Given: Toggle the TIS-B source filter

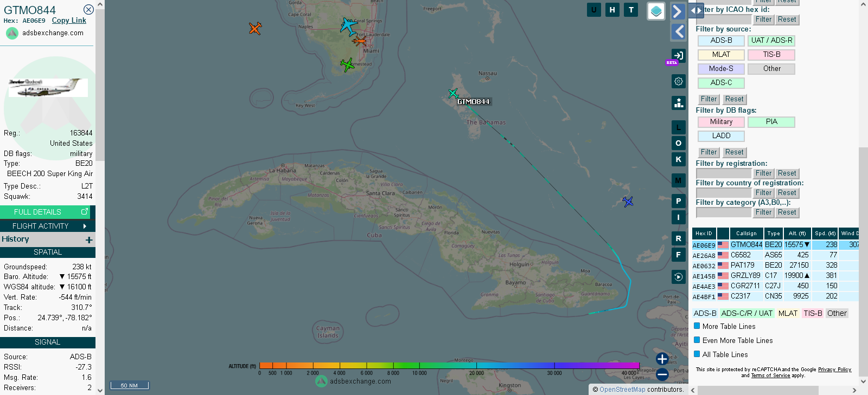Looking at the screenshot, I should pos(771,55).
